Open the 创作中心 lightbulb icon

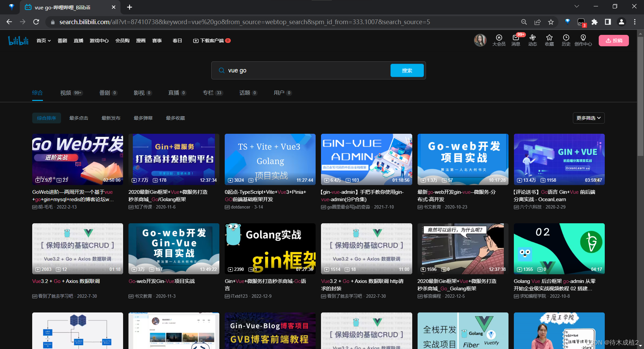(583, 40)
